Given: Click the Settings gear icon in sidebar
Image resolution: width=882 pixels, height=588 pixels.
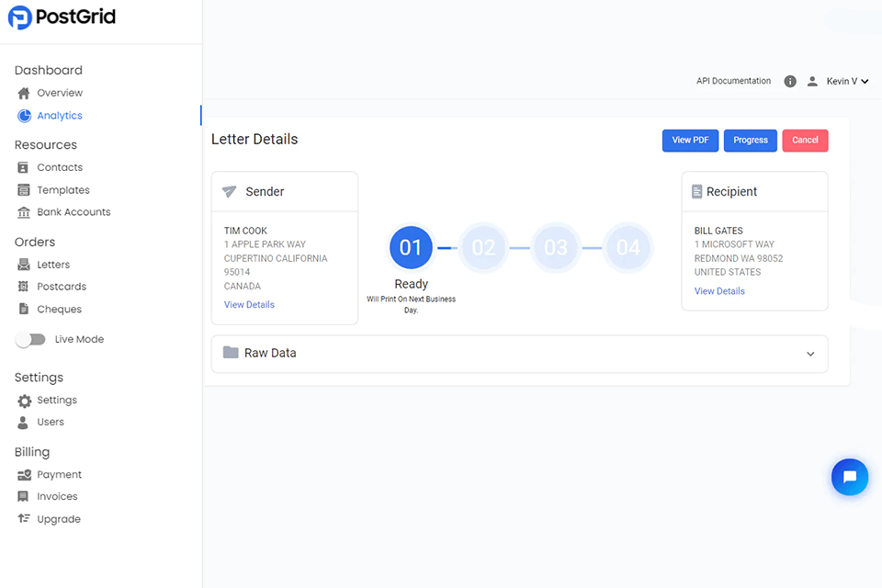Looking at the screenshot, I should point(25,401).
